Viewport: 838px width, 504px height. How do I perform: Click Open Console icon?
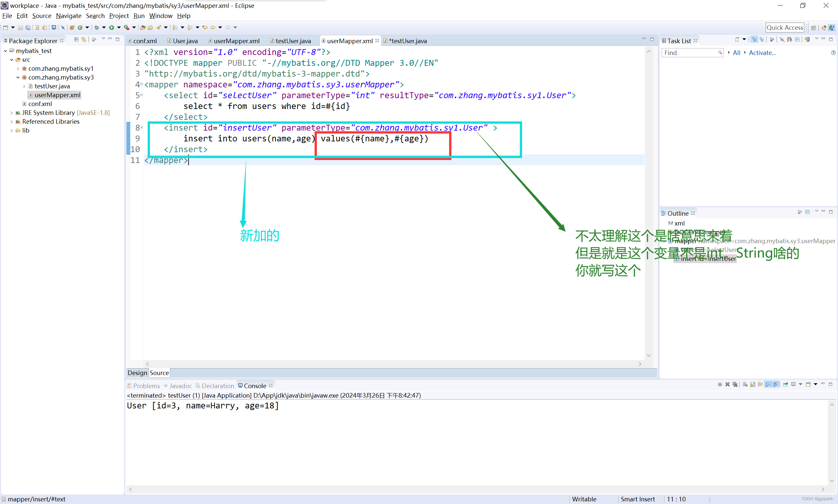(809, 385)
